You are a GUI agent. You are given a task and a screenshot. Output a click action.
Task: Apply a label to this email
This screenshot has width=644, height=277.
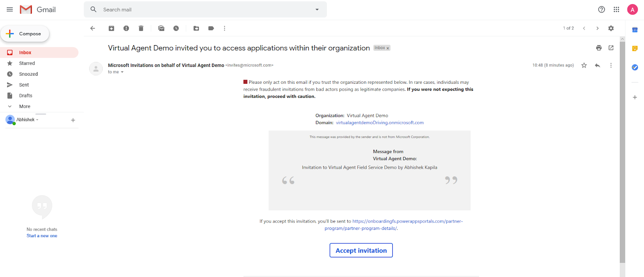click(x=211, y=28)
